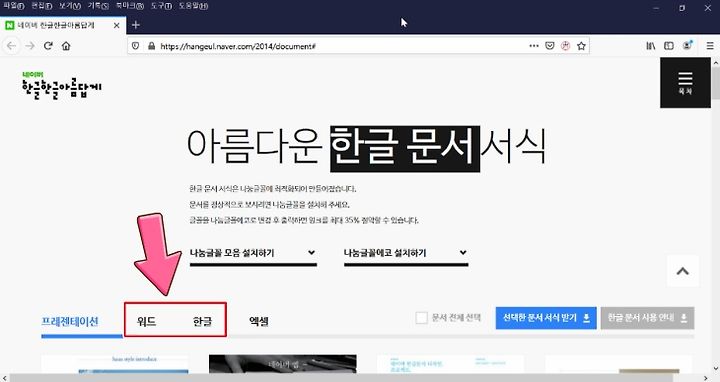Open the 보기 menu

coord(70,6)
